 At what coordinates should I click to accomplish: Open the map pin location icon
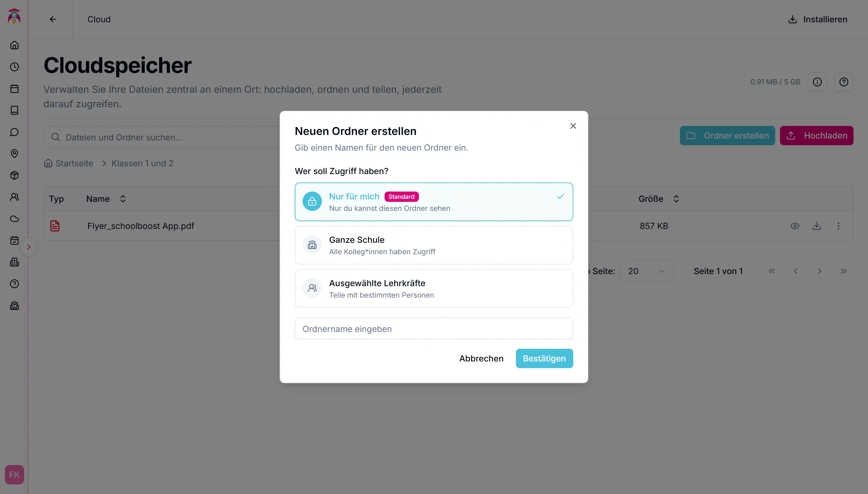tap(14, 154)
